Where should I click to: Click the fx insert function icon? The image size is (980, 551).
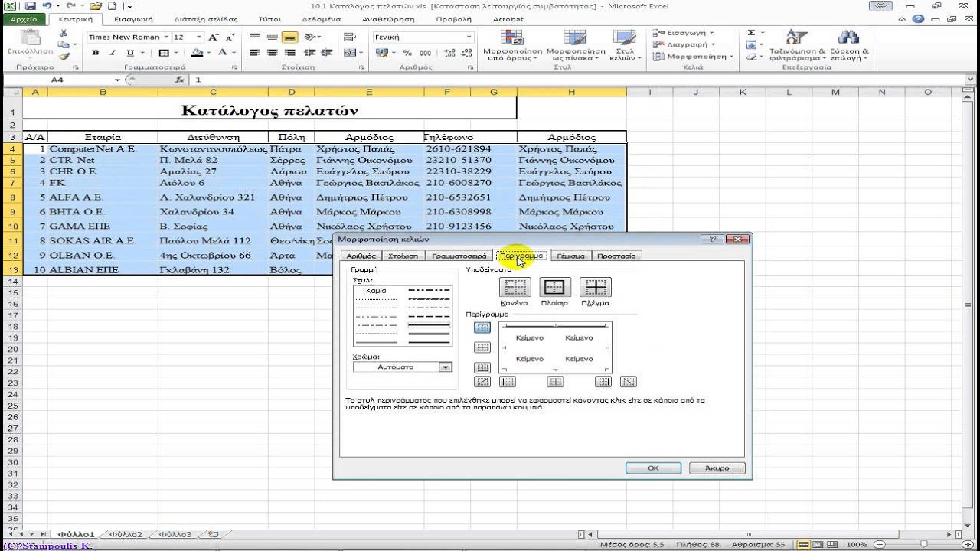pyautogui.click(x=179, y=80)
